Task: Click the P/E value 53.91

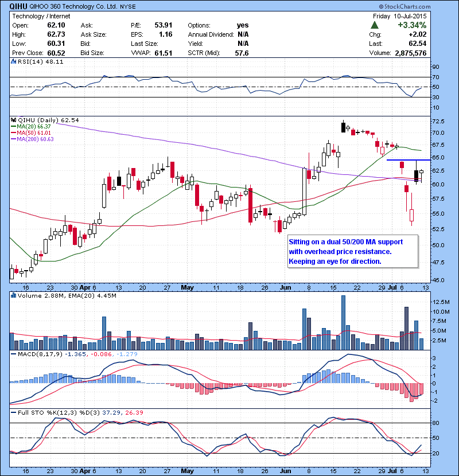Action: pyautogui.click(x=164, y=25)
